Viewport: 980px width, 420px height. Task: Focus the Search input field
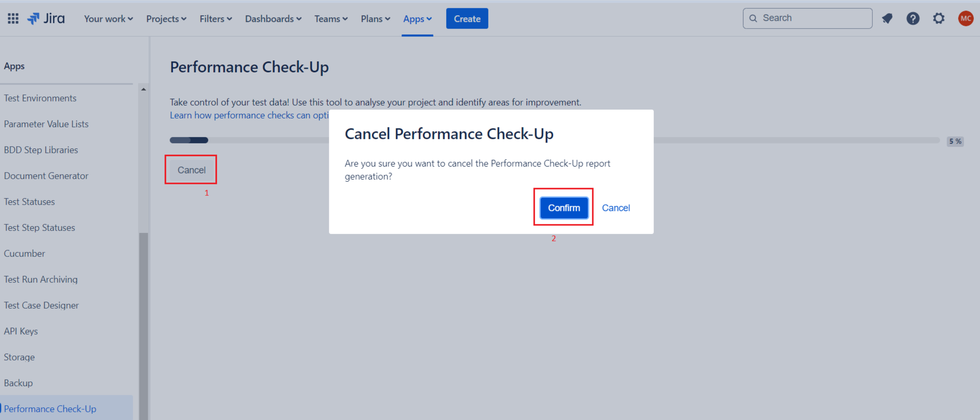[807, 18]
